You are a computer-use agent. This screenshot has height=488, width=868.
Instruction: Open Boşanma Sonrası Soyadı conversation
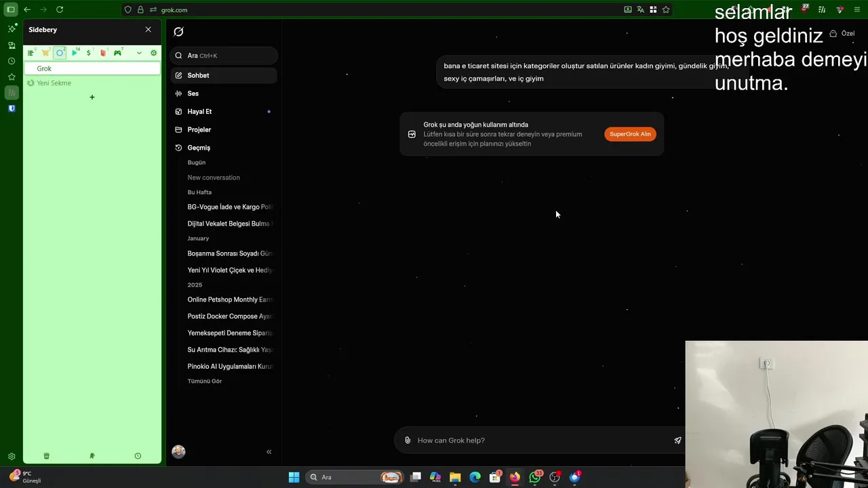[230, 253]
